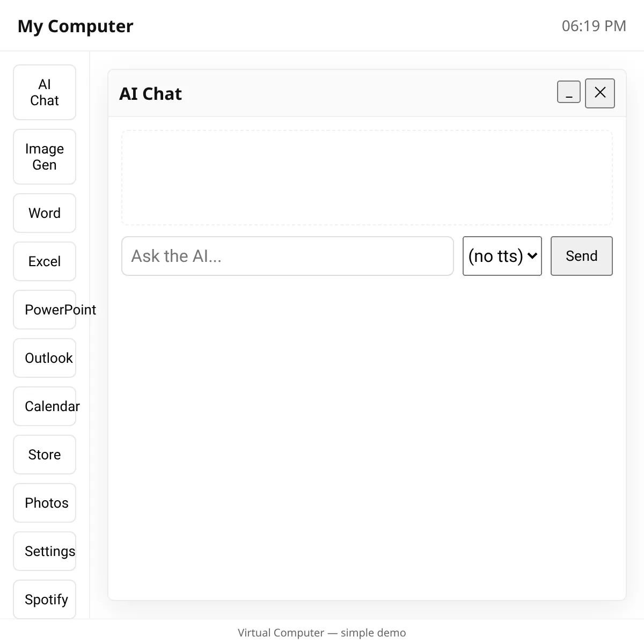Viewport: 644px width, 644px height.
Task: Click the Send button
Action: [582, 256]
